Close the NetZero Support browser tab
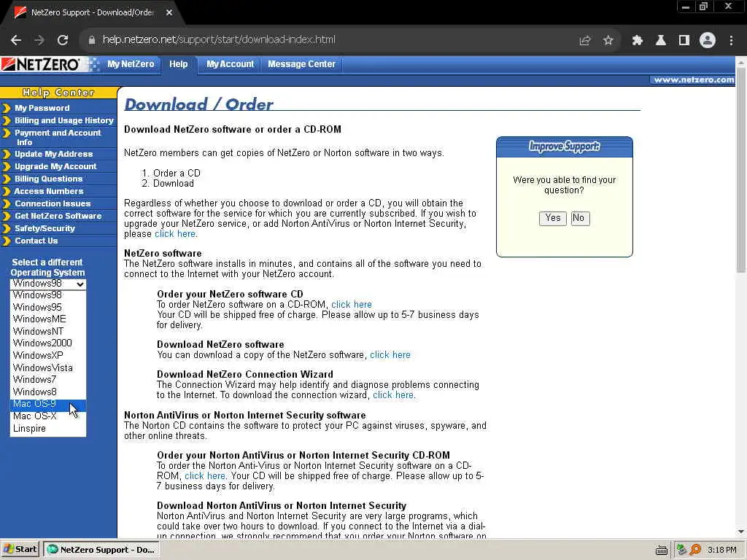 coord(169,12)
